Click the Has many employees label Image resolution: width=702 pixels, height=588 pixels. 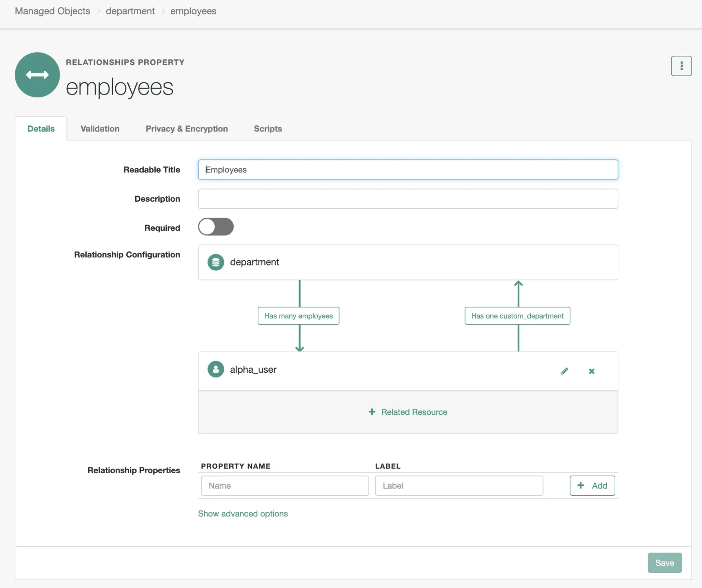click(298, 316)
